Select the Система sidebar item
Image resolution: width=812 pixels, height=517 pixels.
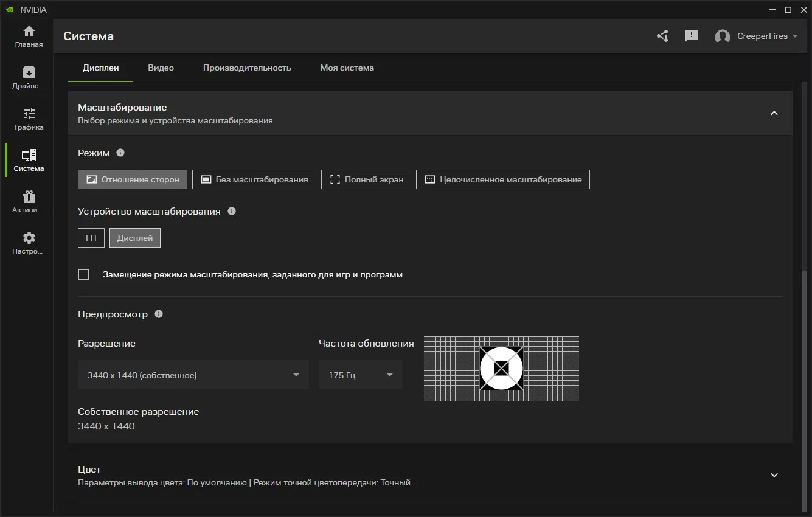pyautogui.click(x=29, y=161)
